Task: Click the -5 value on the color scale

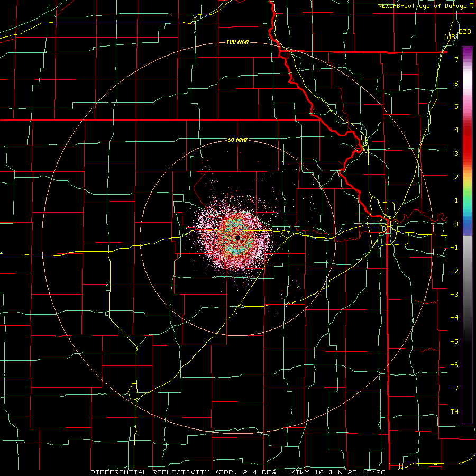Action: [454, 341]
